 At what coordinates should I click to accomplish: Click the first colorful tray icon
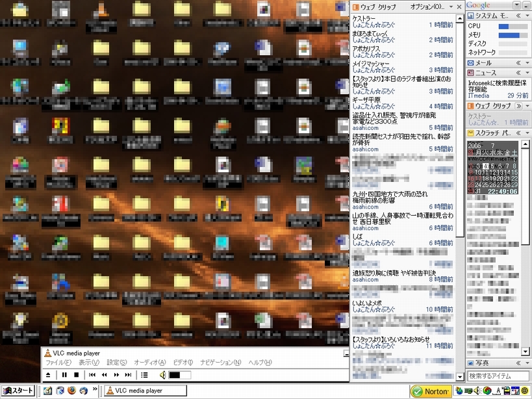[x=459, y=391]
